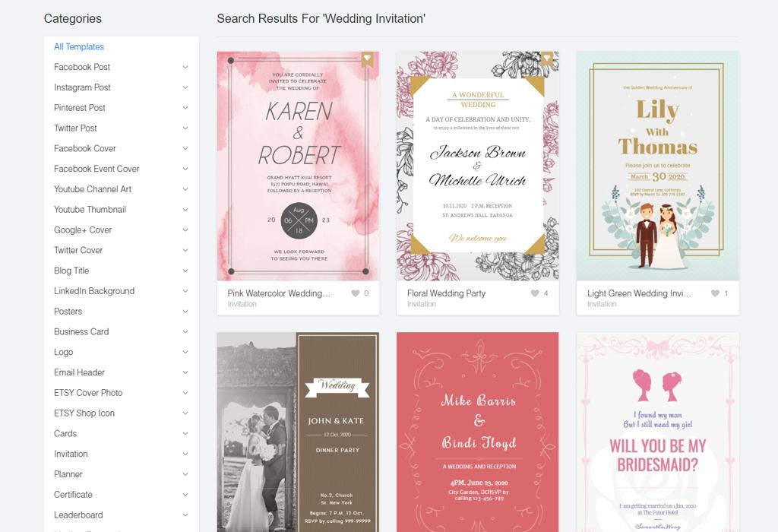
Task: Open the Youtube Thumbnail category label
Action: (x=90, y=210)
